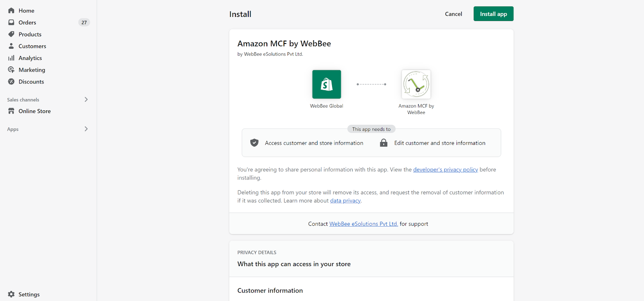Open the developer's privacy policy link
This screenshot has height=301, width=644.
coord(445,169)
